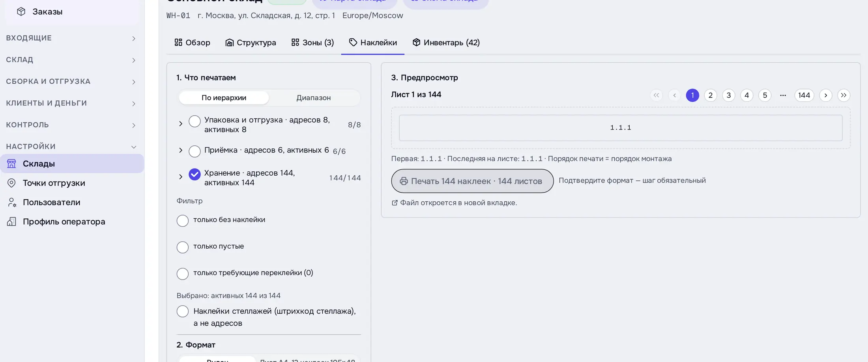Expand the Хранение tree row
Image resolution: width=868 pixels, height=362 pixels.
181,176
